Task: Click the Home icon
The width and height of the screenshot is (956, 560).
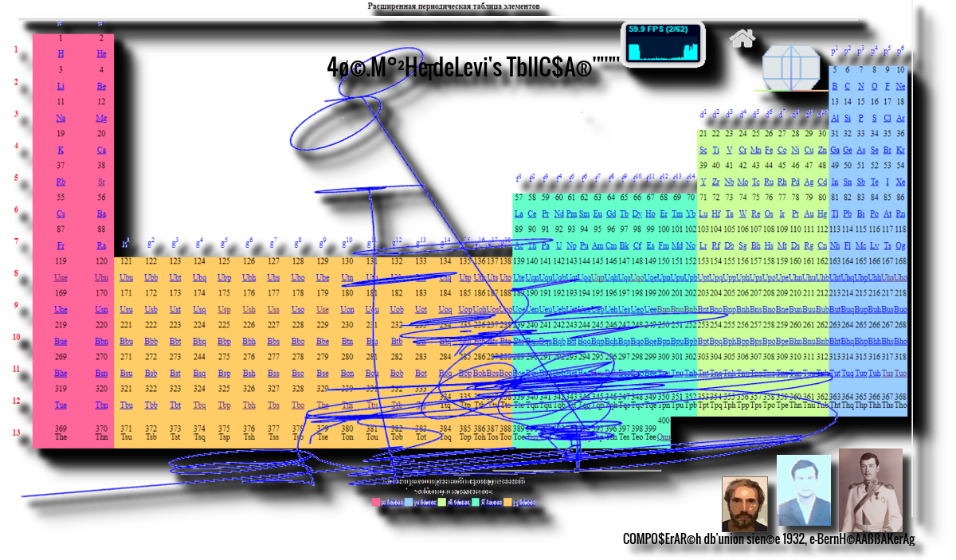Action: pos(742,38)
